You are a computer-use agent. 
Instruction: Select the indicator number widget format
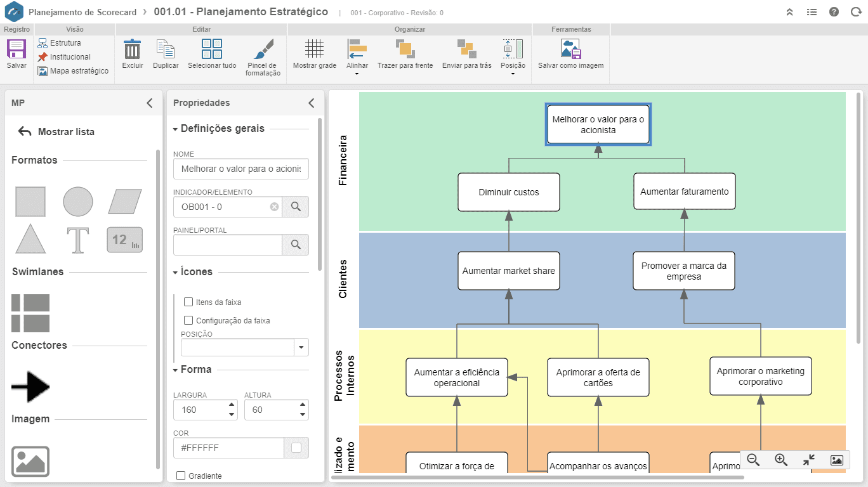125,240
